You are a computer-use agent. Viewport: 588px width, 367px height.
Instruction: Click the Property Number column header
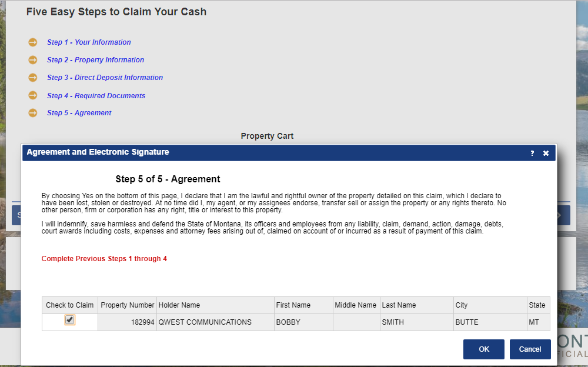point(127,305)
